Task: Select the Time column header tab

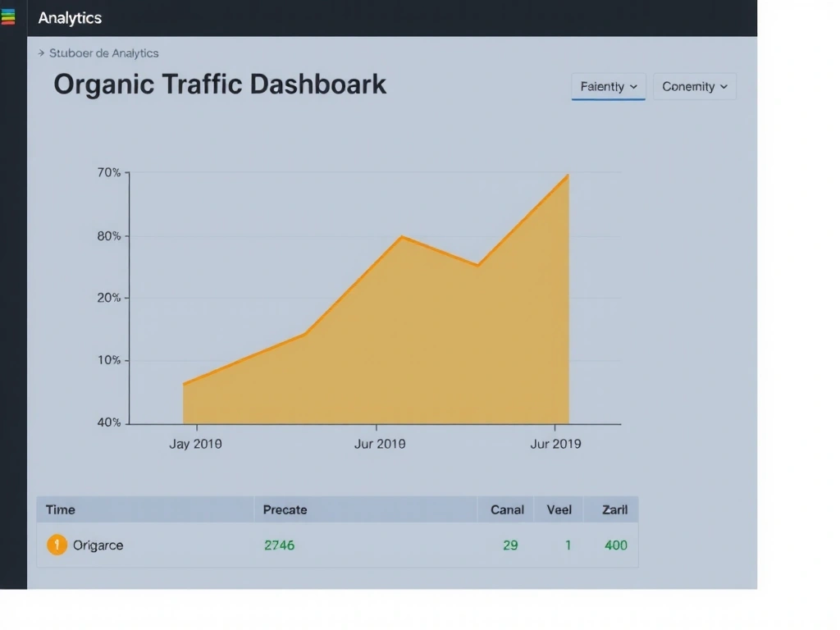Action: 60,509
